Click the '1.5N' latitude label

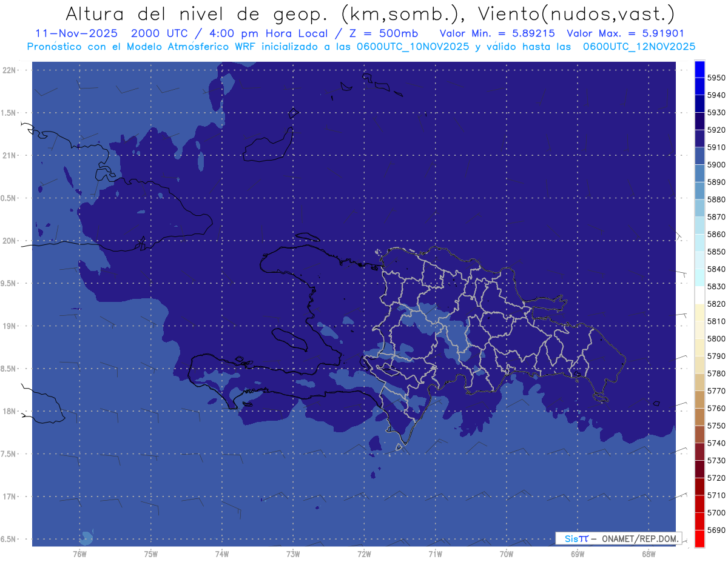(9, 113)
